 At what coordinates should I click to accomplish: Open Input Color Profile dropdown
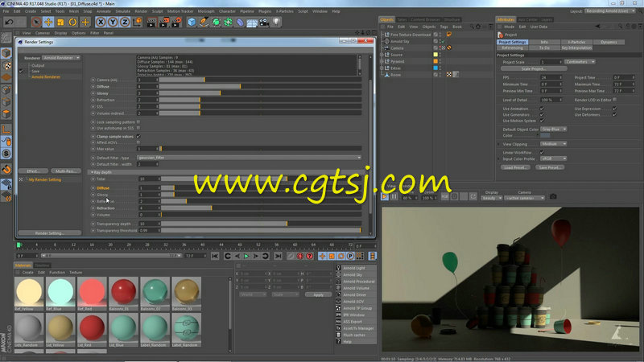[x=553, y=158]
